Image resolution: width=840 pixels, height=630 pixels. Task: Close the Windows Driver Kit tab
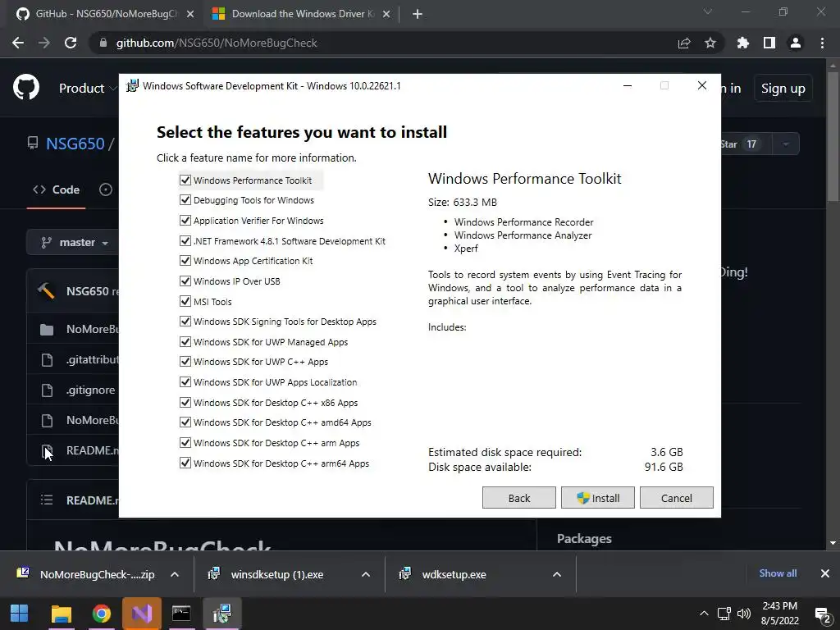point(386,14)
